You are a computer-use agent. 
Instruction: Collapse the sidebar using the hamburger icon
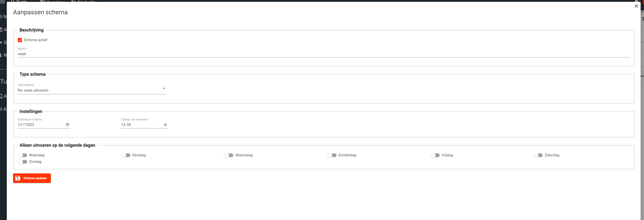click(3, 2)
